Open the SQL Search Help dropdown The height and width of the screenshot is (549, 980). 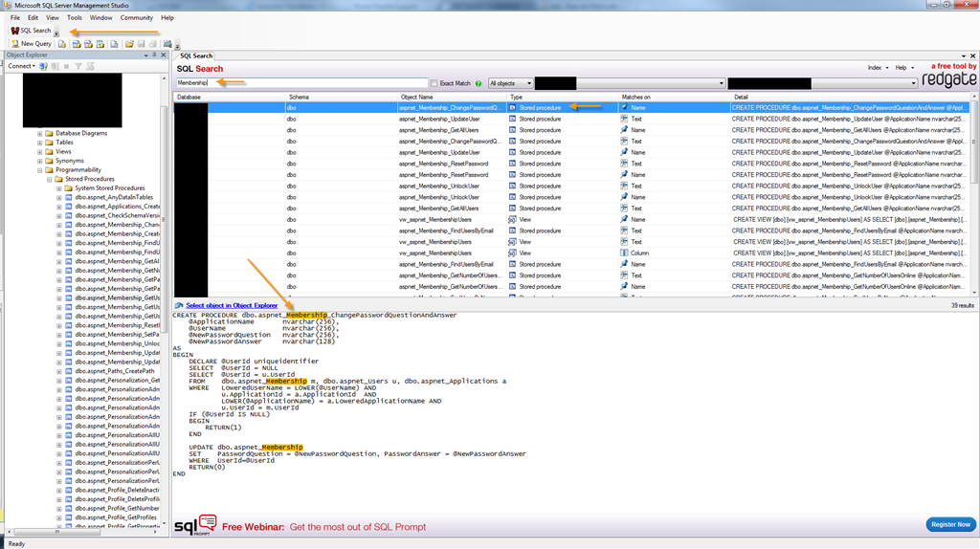point(904,68)
